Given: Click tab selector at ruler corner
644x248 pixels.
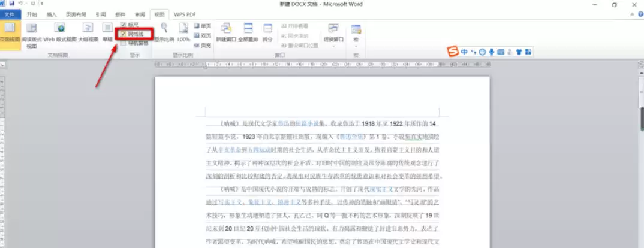Looking at the screenshot, I should pos(2,65).
